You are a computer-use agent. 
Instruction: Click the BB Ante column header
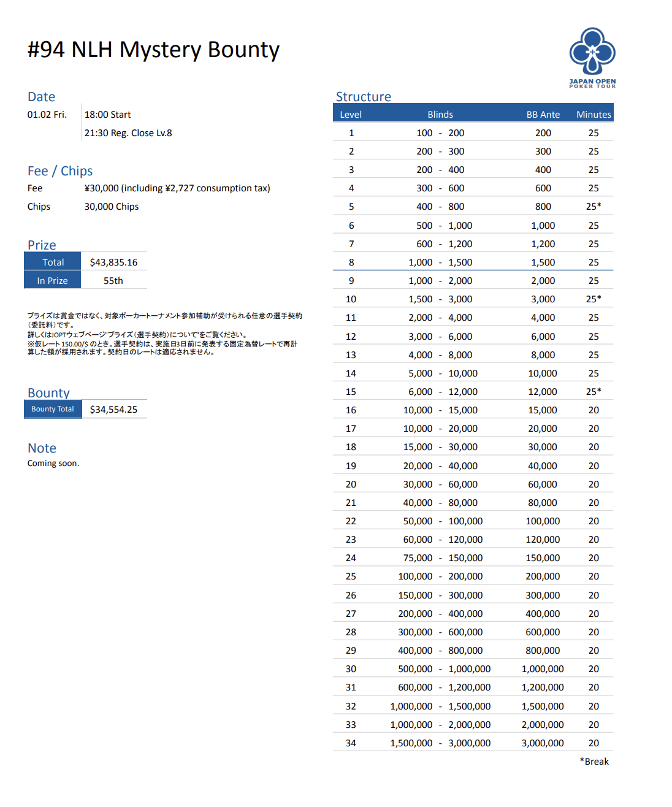[543, 115]
